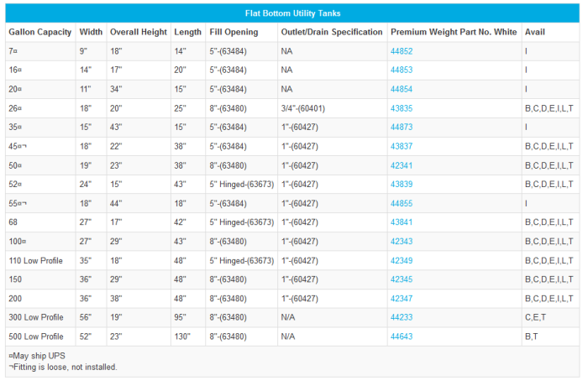Open part number 44852 link

pyautogui.click(x=402, y=51)
